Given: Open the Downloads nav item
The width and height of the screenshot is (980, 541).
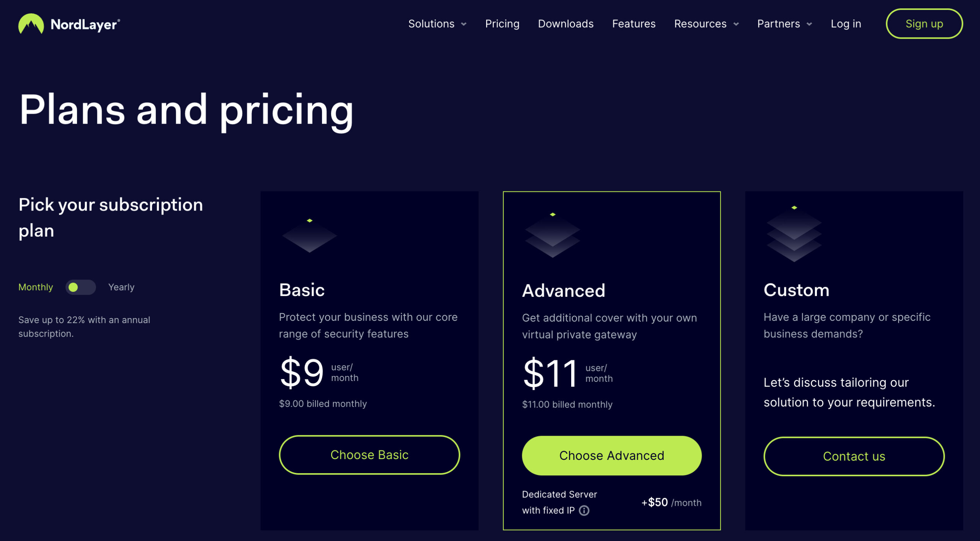Looking at the screenshot, I should [x=565, y=24].
